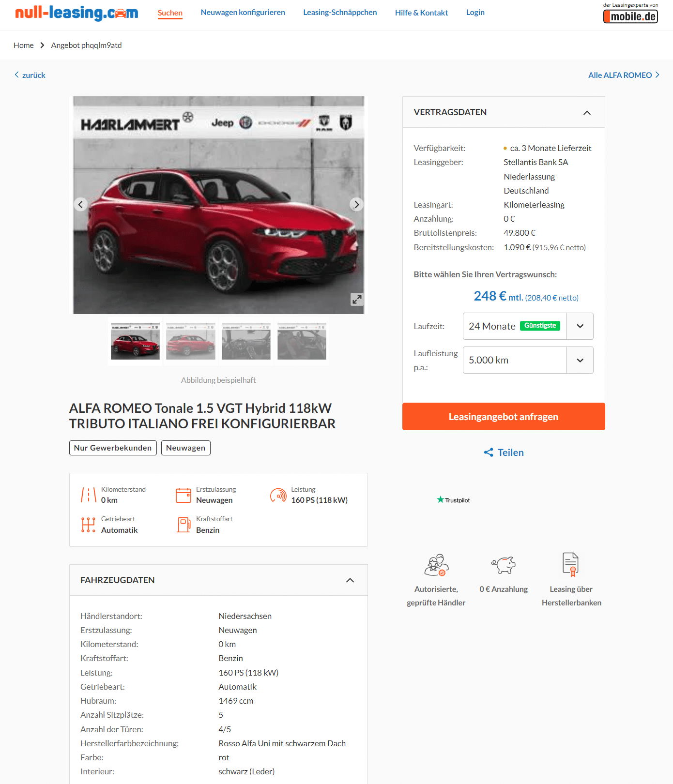Click the null-leasing.com logo
673x784 pixels.
(x=76, y=13)
